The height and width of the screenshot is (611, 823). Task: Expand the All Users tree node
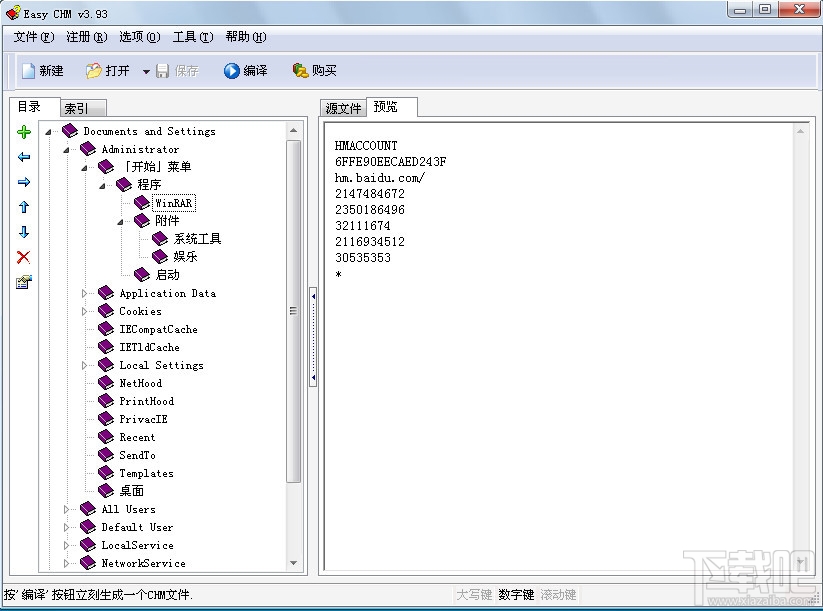pos(66,509)
